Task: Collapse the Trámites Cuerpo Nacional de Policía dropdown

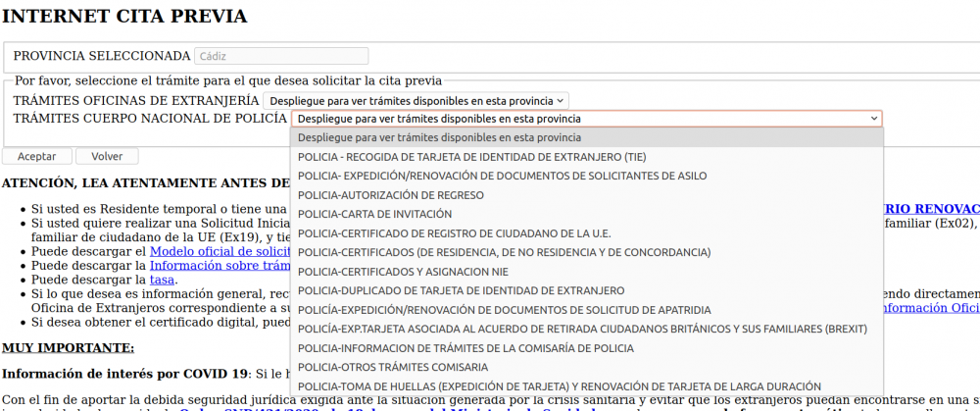Action: [x=586, y=119]
